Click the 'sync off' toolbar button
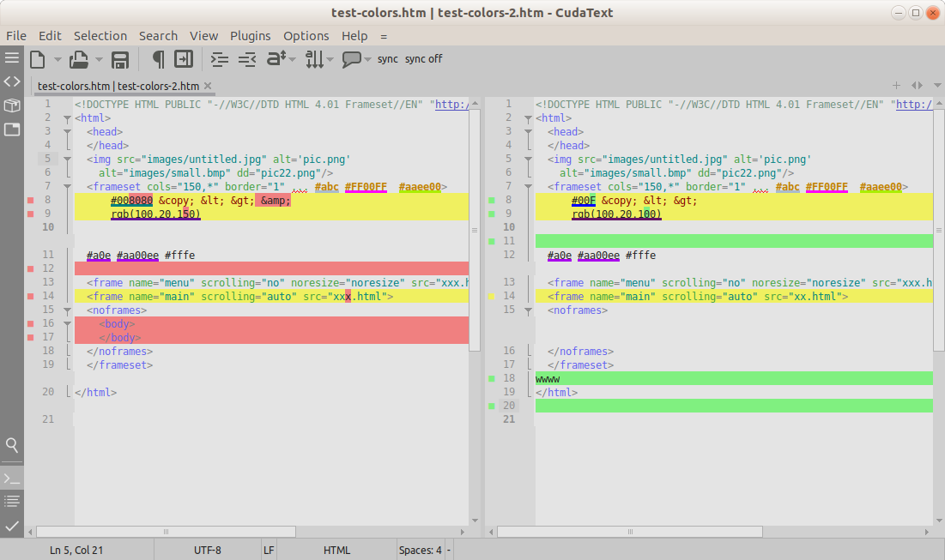The height and width of the screenshot is (560, 945). [x=423, y=59]
